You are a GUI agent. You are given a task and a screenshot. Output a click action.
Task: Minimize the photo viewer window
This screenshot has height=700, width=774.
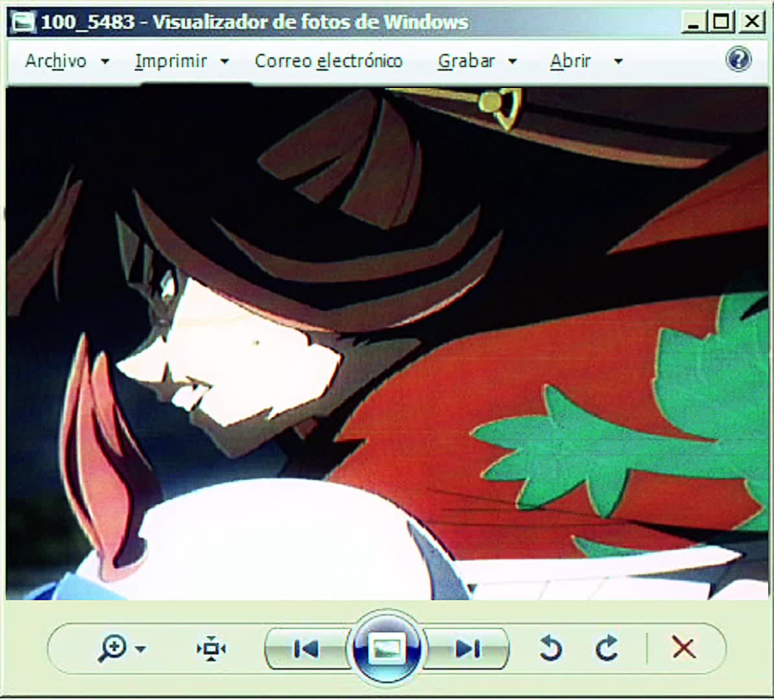pos(694,22)
